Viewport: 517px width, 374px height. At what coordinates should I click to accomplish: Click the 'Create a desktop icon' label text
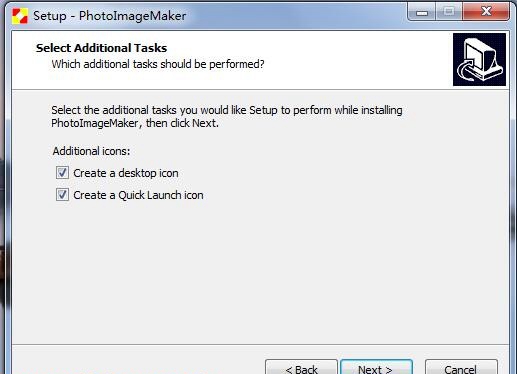coord(126,173)
